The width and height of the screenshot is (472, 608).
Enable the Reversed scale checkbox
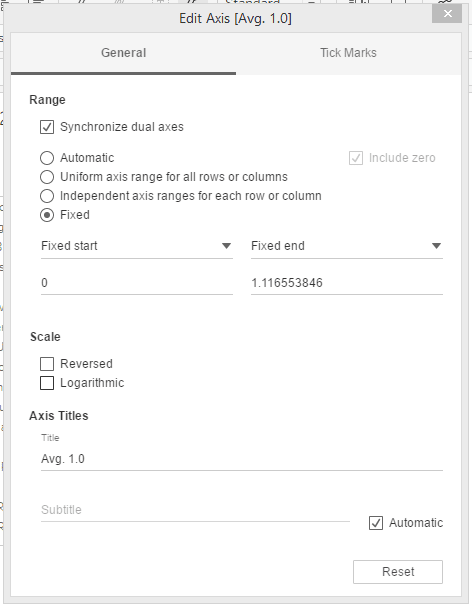click(47, 364)
